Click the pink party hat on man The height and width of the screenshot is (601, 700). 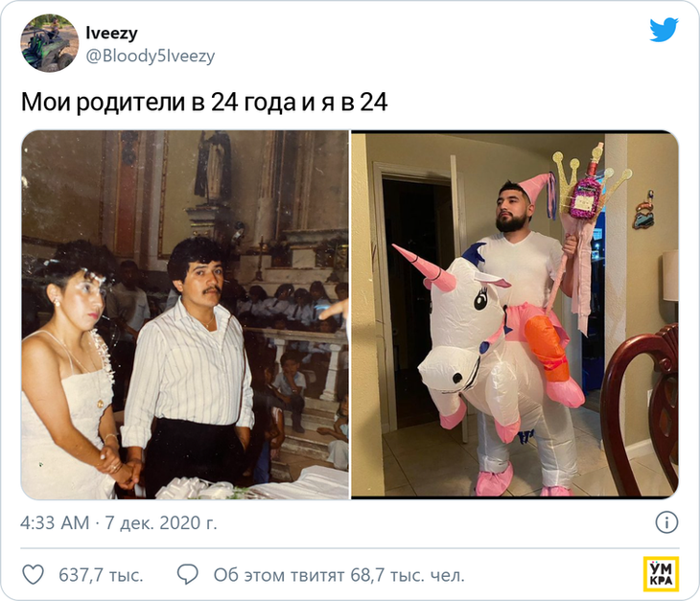click(x=535, y=187)
